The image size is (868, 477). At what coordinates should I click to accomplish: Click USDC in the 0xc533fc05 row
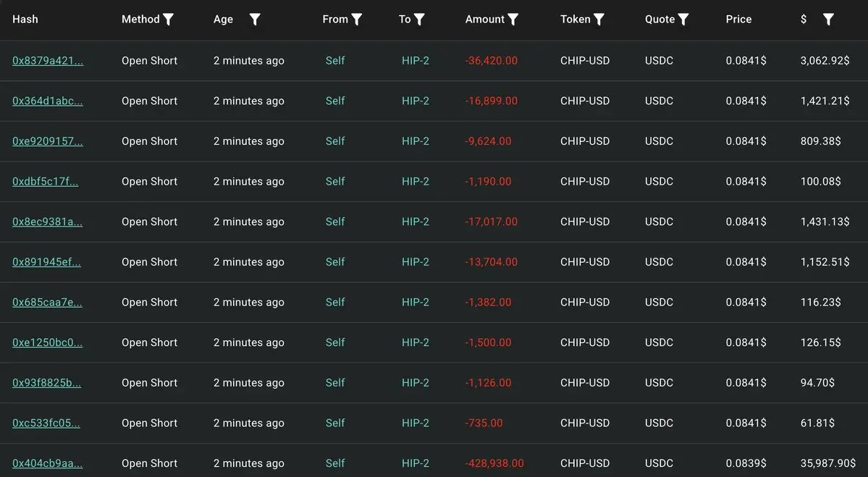pyautogui.click(x=659, y=423)
